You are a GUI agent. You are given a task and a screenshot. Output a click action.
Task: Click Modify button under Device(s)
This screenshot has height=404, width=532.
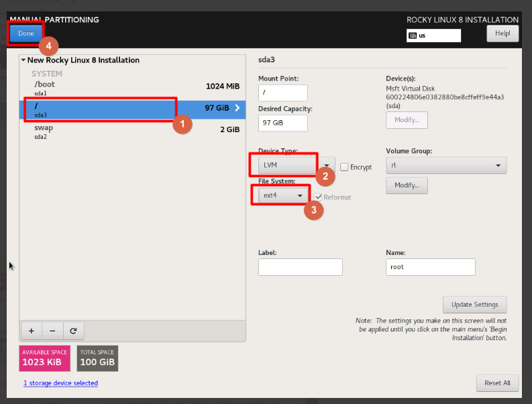pyautogui.click(x=407, y=120)
